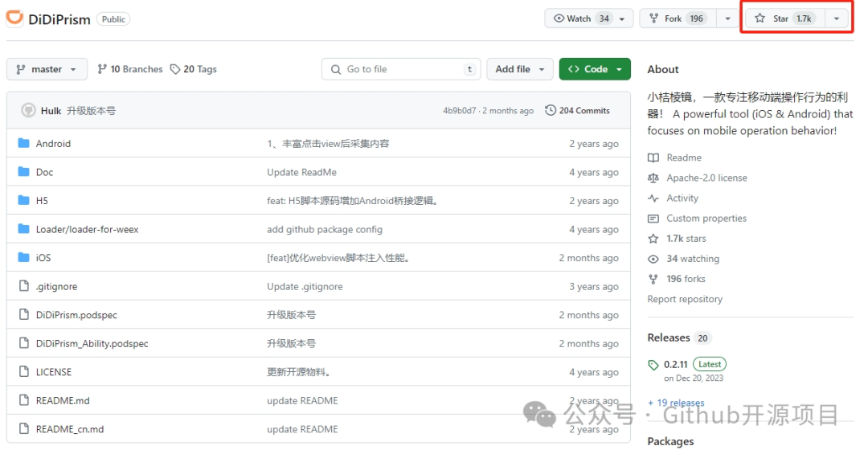Click the Android folder icon

tap(23, 143)
